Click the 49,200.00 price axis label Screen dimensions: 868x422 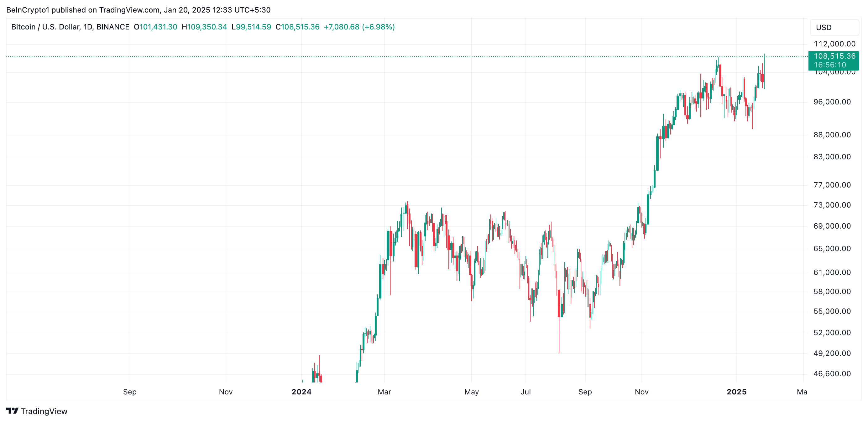pos(832,353)
